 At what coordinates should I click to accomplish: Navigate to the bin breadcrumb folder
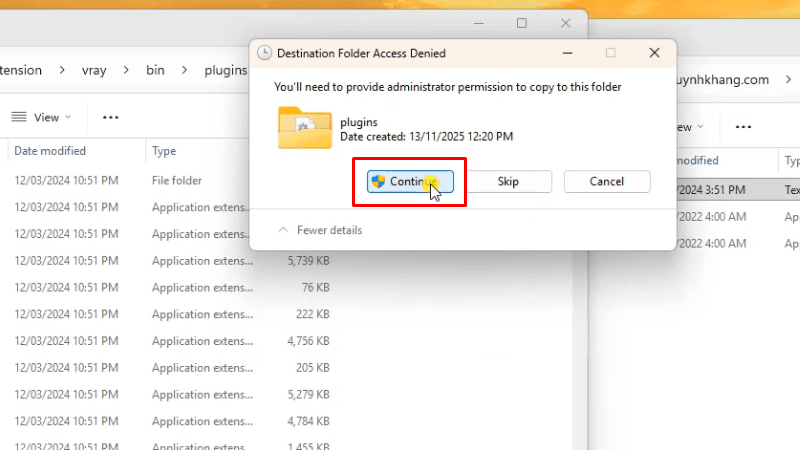pos(155,70)
